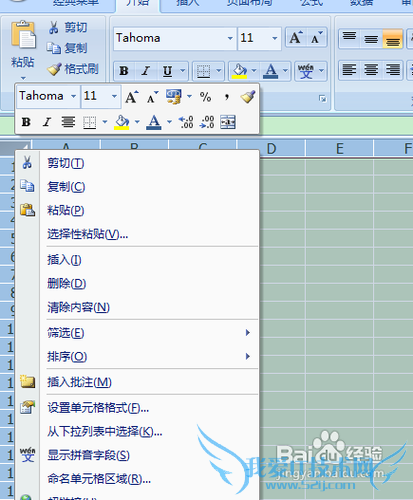413x500 pixels.
Task: Click Middle Align icon in ribbon
Action: point(371,38)
